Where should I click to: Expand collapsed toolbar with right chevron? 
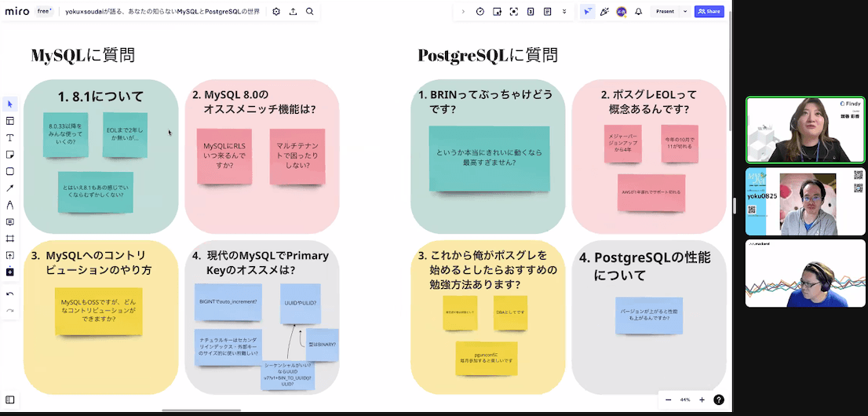pos(463,12)
